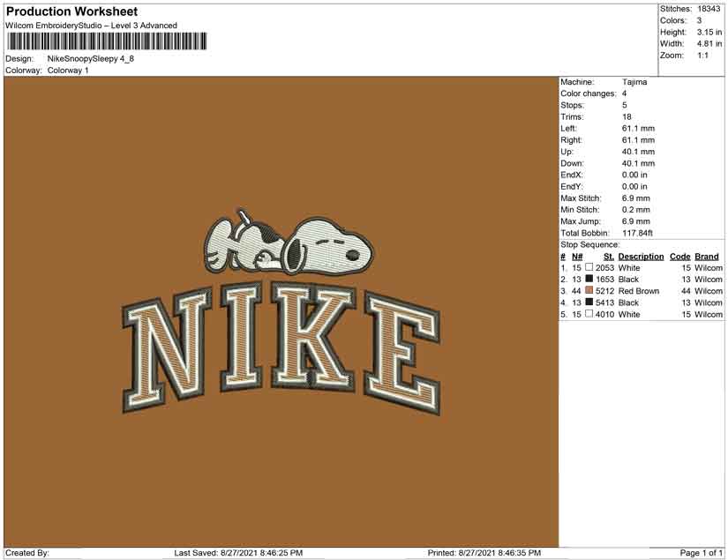Click the Last Saved timestamp
Image resolution: width=728 pixels, height=560 pixels.
pyautogui.click(x=238, y=553)
